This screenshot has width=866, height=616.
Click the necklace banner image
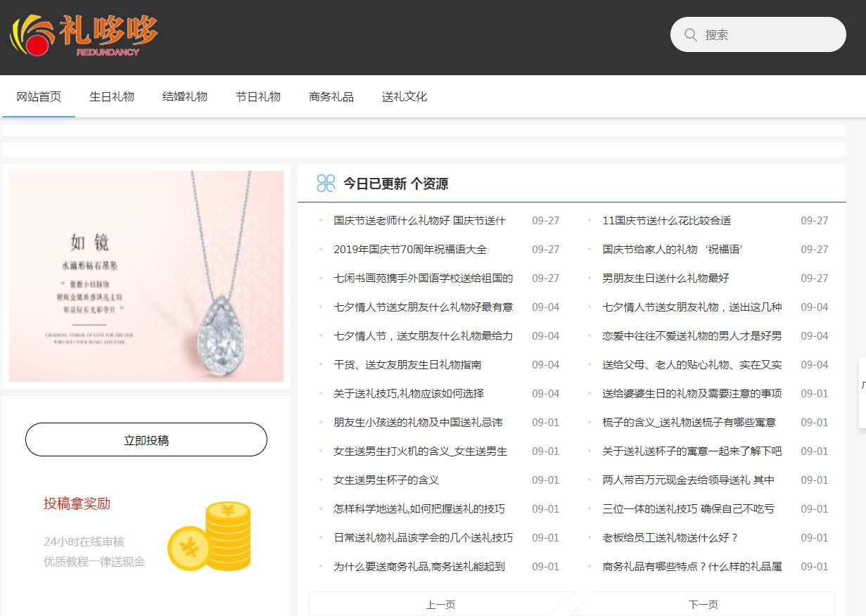pos(146,276)
